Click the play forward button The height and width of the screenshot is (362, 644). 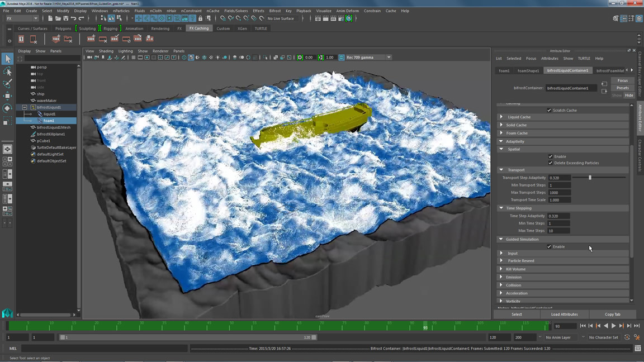(x=613, y=326)
